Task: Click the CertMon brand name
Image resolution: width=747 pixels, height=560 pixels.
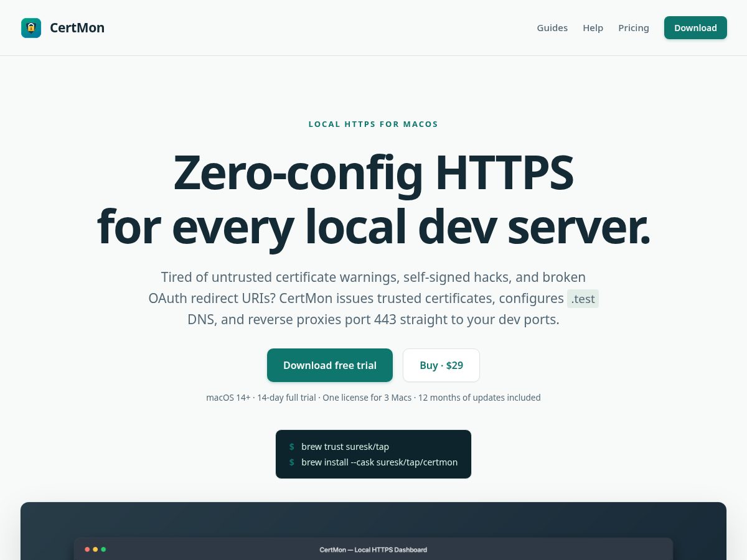Action: [77, 28]
